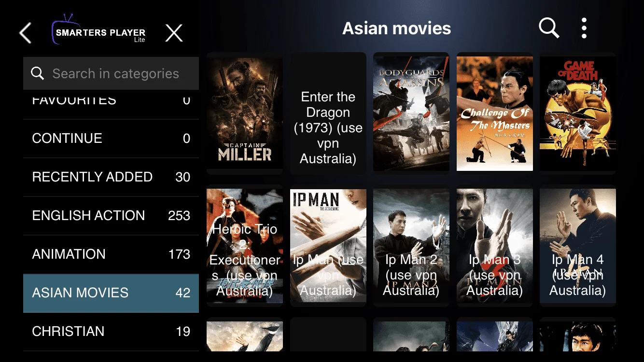Click the count 19 beside Christian

[x=183, y=332]
